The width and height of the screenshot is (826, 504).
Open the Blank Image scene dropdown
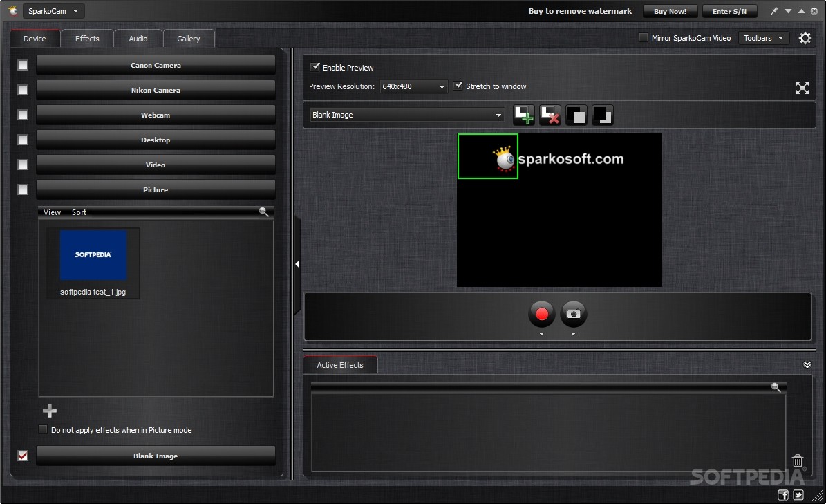coord(406,115)
